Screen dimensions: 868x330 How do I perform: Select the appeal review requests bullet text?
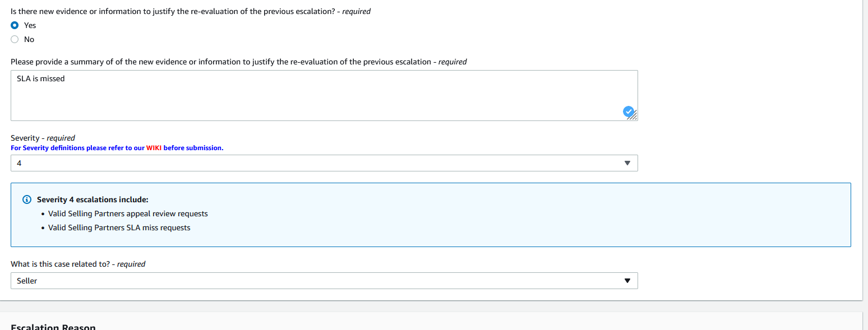click(128, 213)
